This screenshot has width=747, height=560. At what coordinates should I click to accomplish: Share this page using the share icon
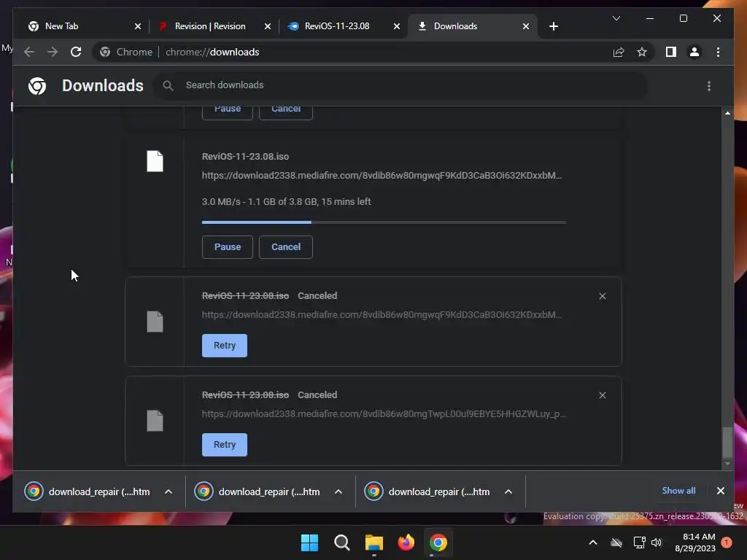pyautogui.click(x=619, y=52)
